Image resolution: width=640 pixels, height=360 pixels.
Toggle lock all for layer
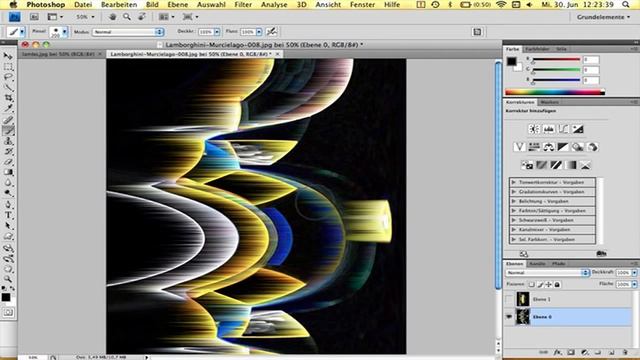tap(557, 284)
